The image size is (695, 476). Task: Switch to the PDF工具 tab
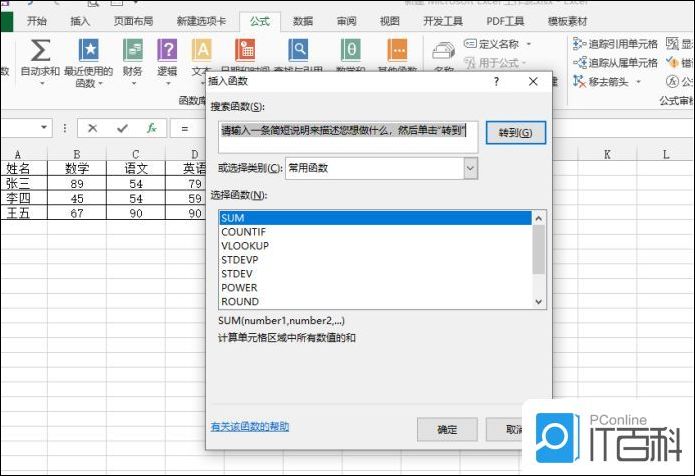505,21
